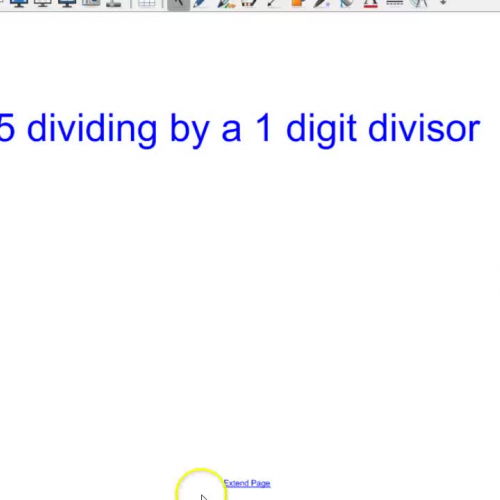Screen dimensions: 500x500
Task: Insert a table with the grid icon
Action: pyautogui.click(x=147, y=3)
